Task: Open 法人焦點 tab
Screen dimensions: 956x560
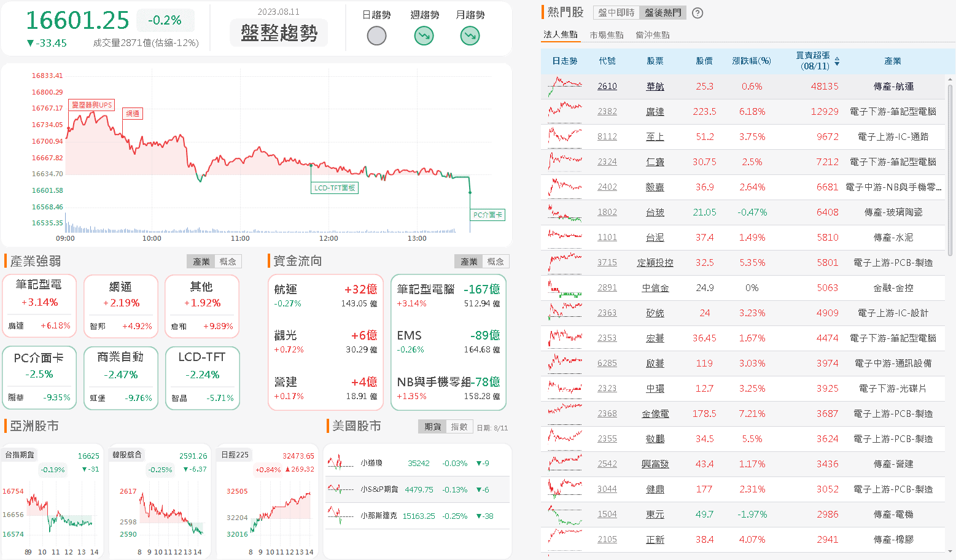Action: point(561,34)
